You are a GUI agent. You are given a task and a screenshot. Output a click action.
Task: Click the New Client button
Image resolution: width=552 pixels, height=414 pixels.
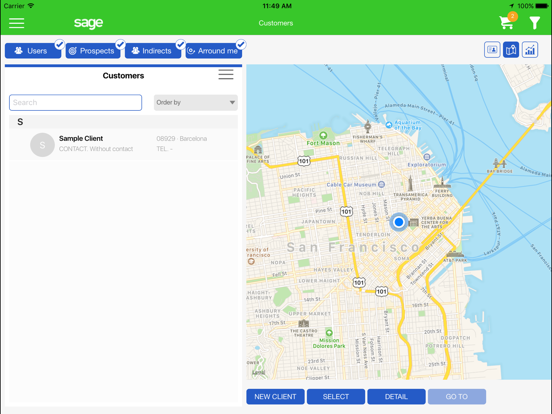pos(275,397)
